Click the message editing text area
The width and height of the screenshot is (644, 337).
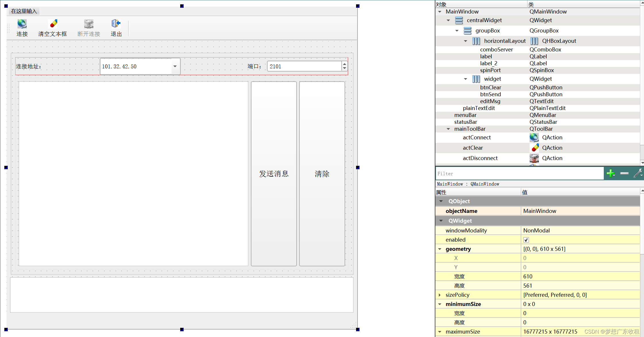(133, 174)
